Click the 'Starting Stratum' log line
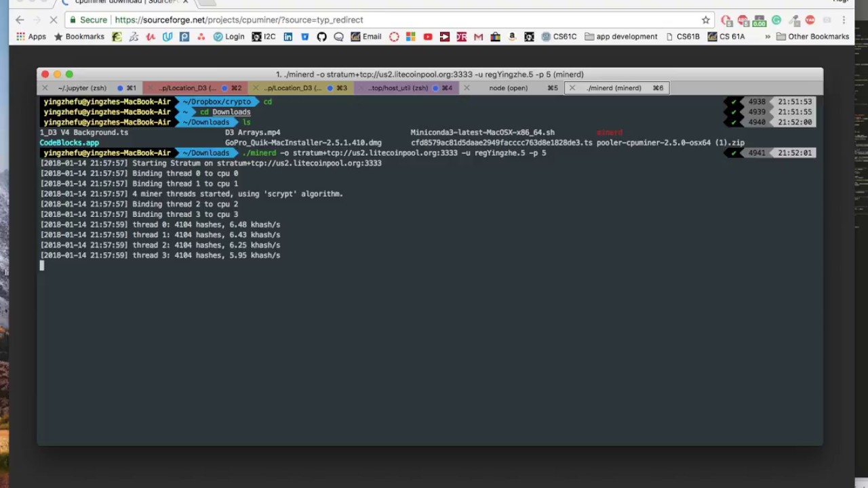Screen dimensions: 868x488 [211, 163]
